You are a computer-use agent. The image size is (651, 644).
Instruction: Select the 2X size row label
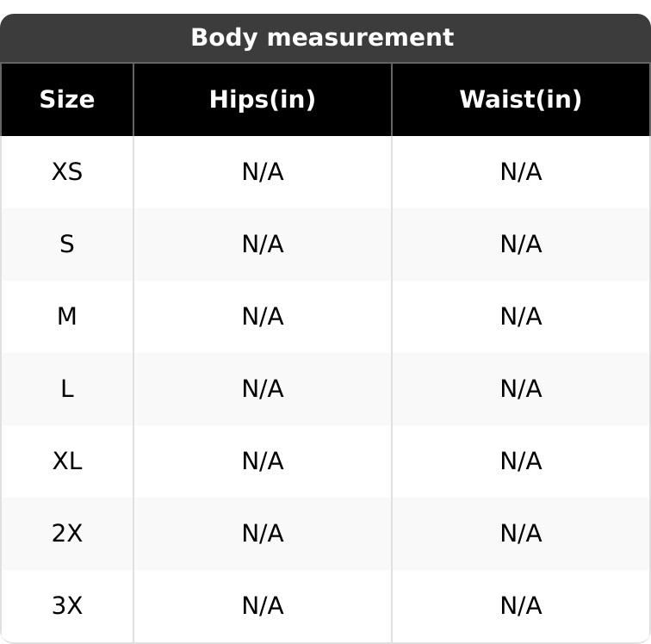coord(67,534)
